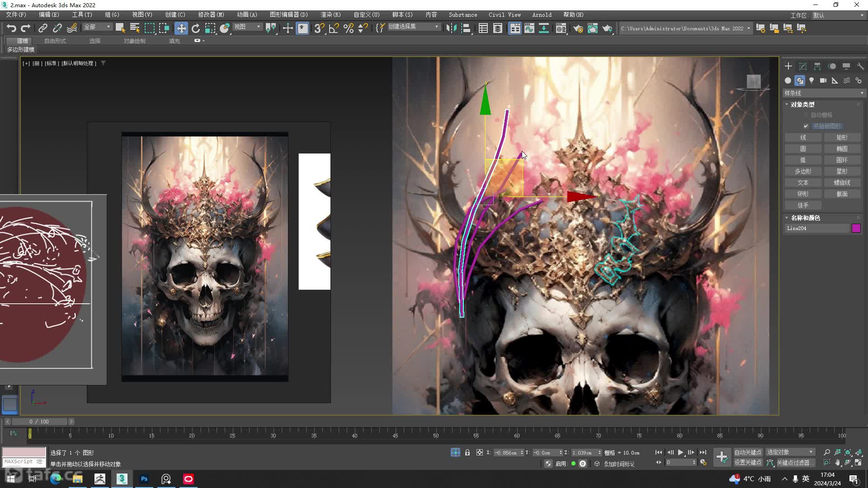The image size is (868, 488).
Task: Open the project folder path dropdown
Action: tap(685, 28)
